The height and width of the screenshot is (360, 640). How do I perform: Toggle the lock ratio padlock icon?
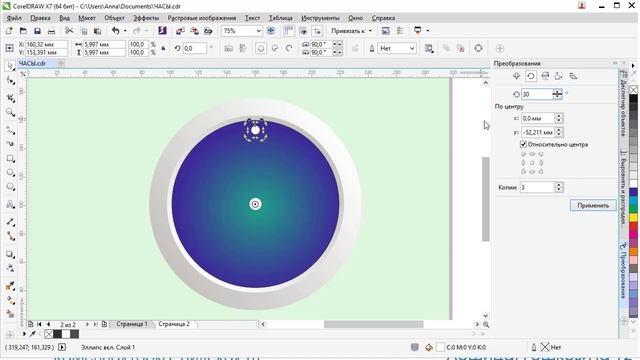[163, 49]
